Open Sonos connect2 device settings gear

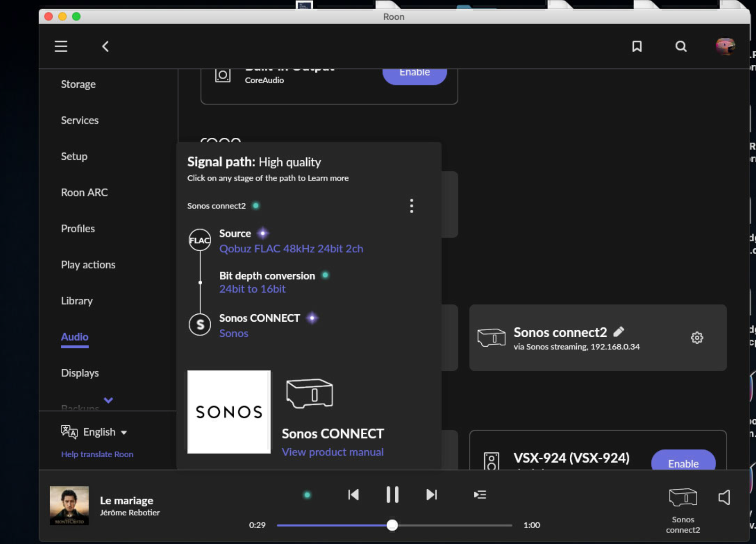[x=697, y=338]
